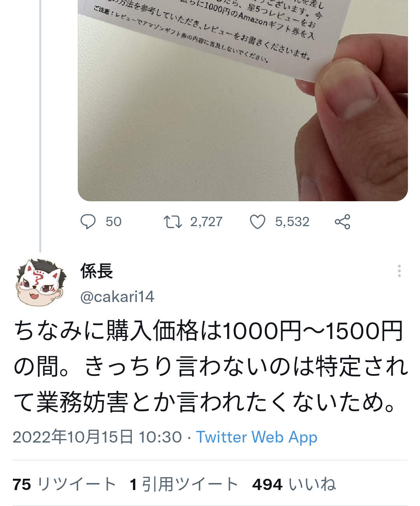Viewport: 420px width, 506px height.
Task: Open the profile via display name 係長
Action: coord(96,271)
